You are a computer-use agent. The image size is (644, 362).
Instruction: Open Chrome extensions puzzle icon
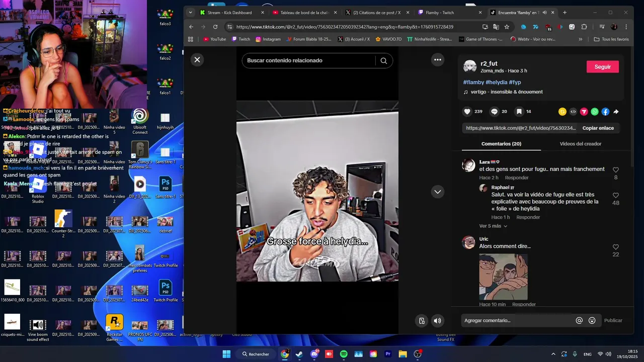[x=584, y=27]
